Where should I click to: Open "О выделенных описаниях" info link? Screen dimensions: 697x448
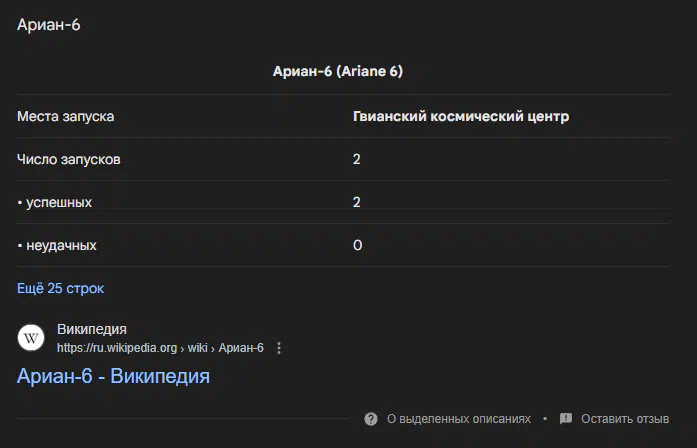point(458,419)
